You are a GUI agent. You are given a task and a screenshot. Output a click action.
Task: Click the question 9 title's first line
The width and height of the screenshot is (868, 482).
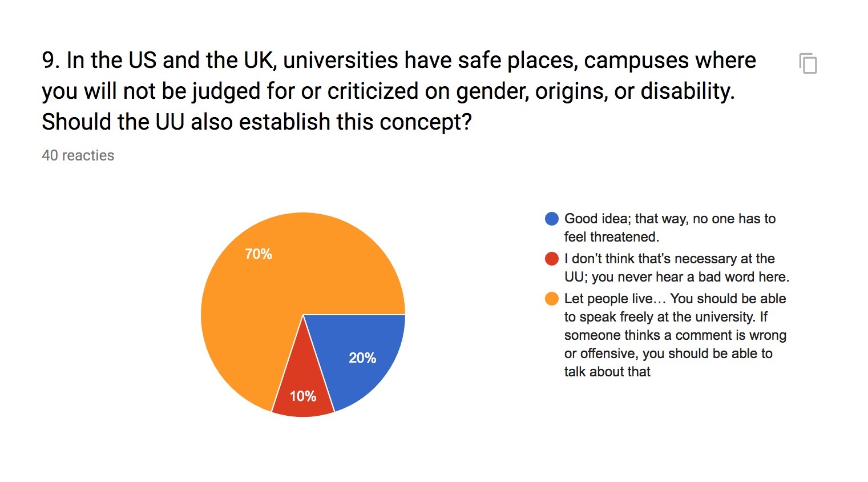[x=399, y=61]
